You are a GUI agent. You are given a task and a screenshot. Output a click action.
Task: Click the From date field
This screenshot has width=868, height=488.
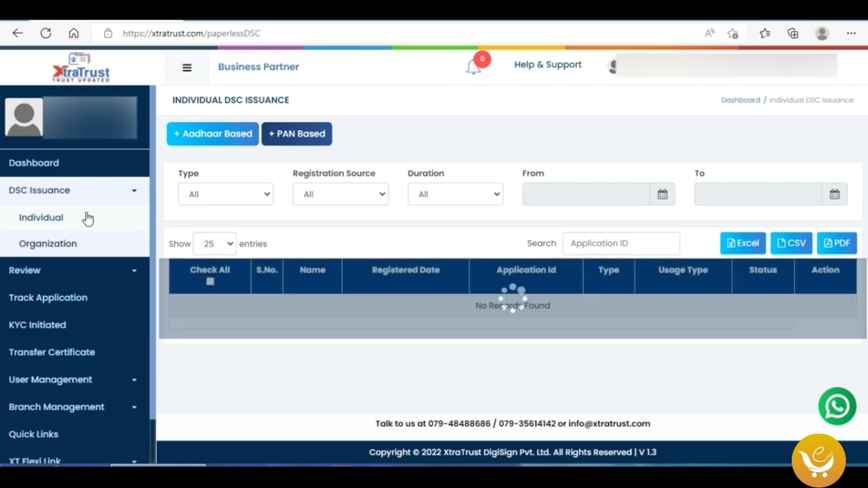586,195
